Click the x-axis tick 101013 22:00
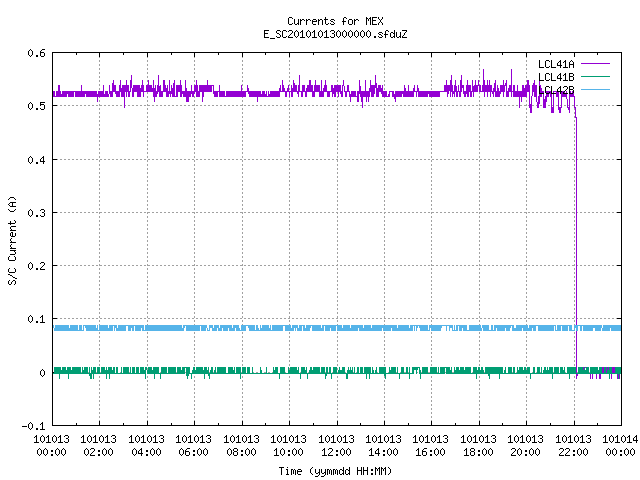 coord(573,445)
